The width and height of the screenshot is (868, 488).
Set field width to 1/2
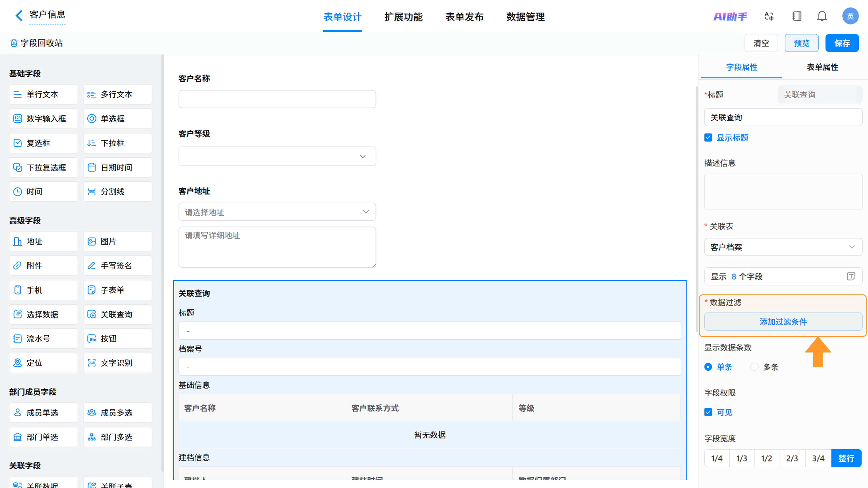coord(767,458)
